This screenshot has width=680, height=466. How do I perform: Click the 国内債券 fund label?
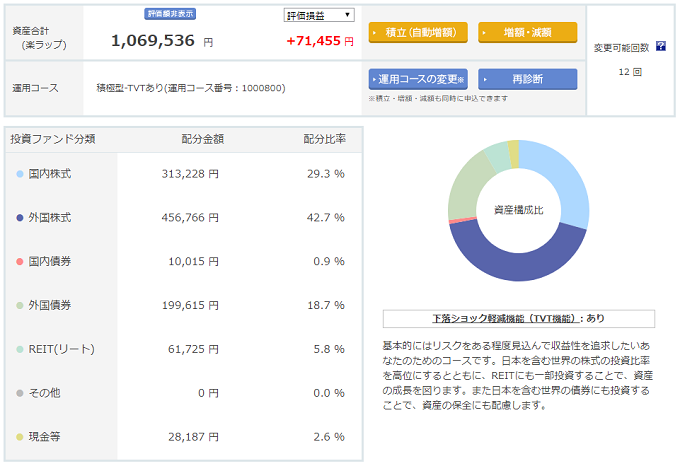49,261
